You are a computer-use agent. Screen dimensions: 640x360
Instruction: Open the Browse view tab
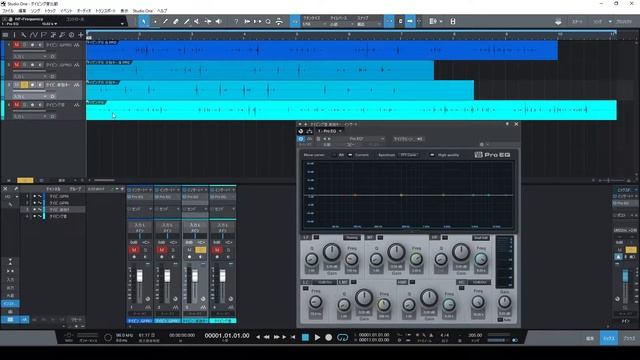[x=629, y=338]
